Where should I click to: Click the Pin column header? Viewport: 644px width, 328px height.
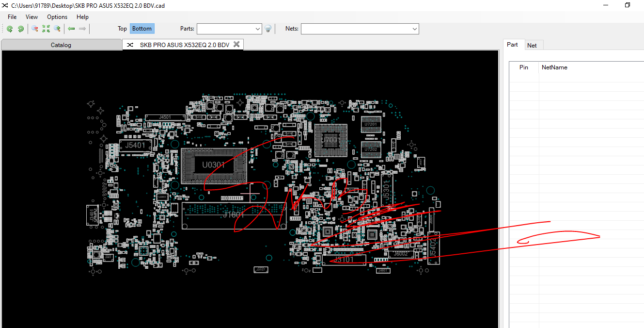[524, 67]
